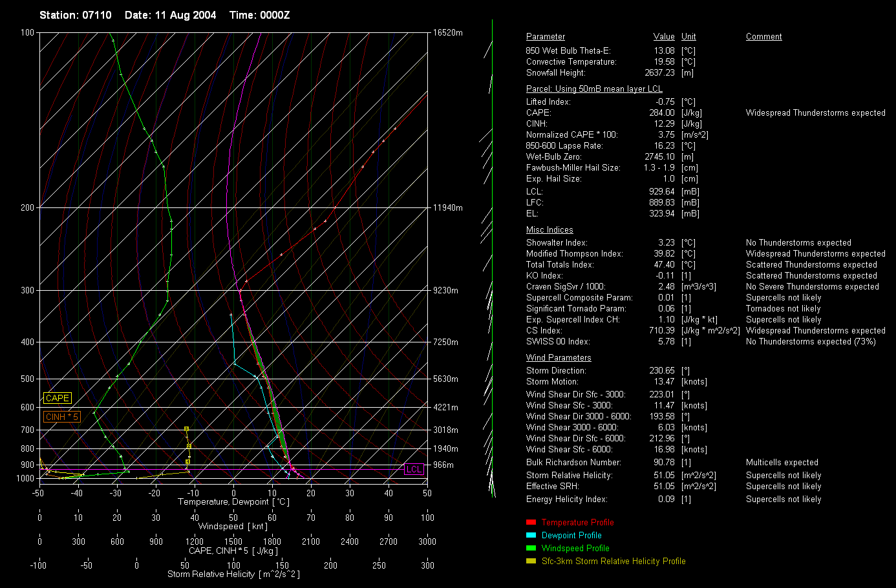The height and width of the screenshot is (588, 896).
Task: Click the 'Storm Relative Helicity:' label
Action: point(570,475)
